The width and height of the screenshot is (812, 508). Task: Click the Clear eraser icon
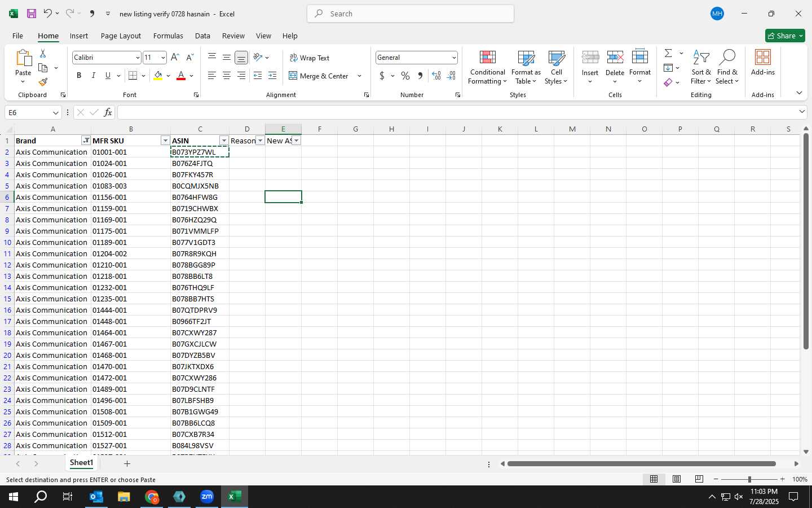(668, 82)
